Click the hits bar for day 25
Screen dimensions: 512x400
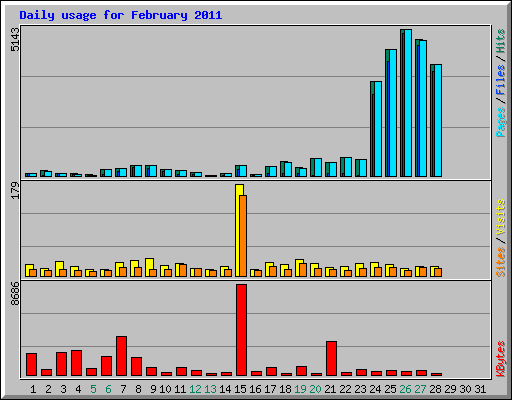coord(391,113)
